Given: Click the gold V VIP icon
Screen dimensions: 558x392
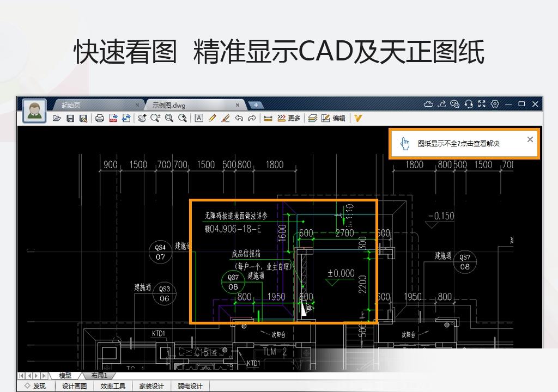Looking at the screenshot, I should click(358, 118).
